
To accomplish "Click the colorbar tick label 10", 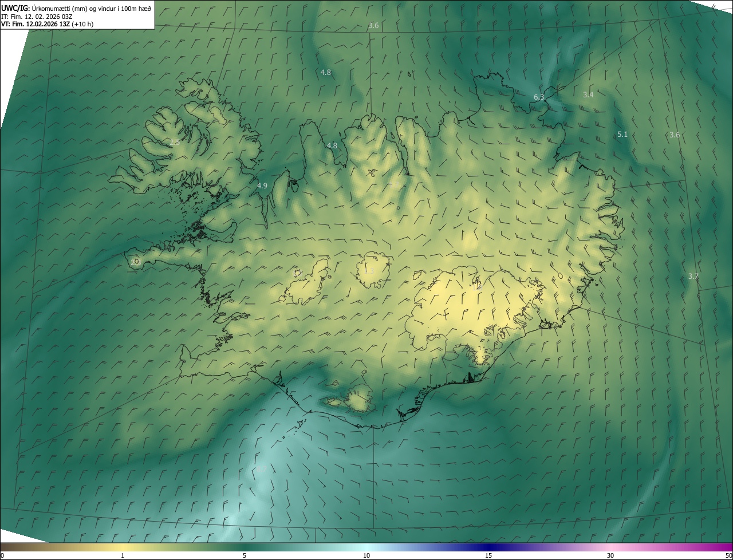I will (366, 555).
